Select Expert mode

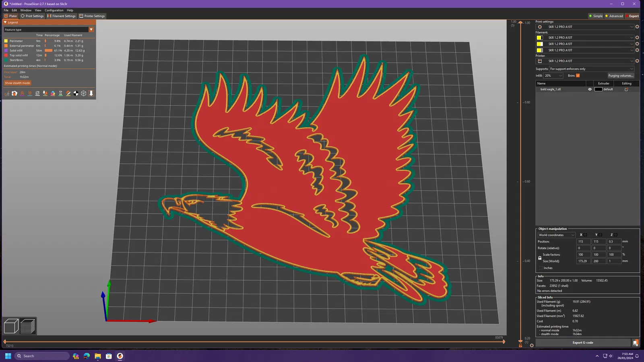pyautogui.click(x=632, y=16)
